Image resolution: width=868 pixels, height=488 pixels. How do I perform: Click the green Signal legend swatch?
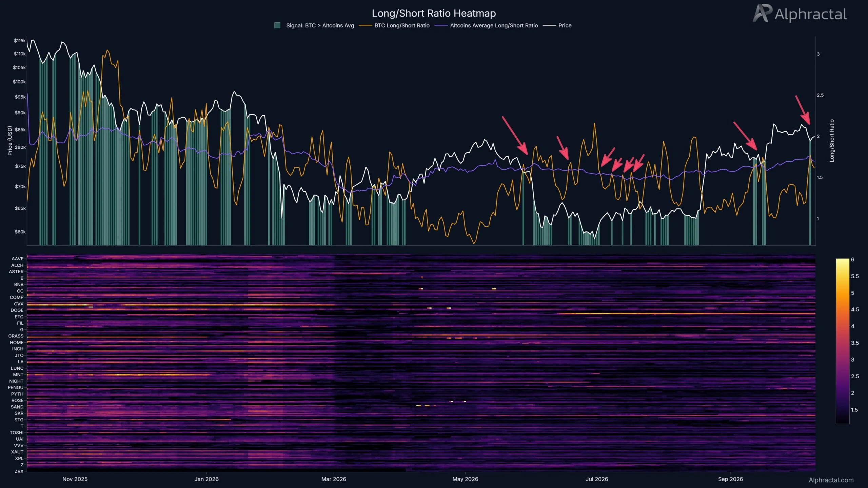pyautogui.click(x=277, y=25)
